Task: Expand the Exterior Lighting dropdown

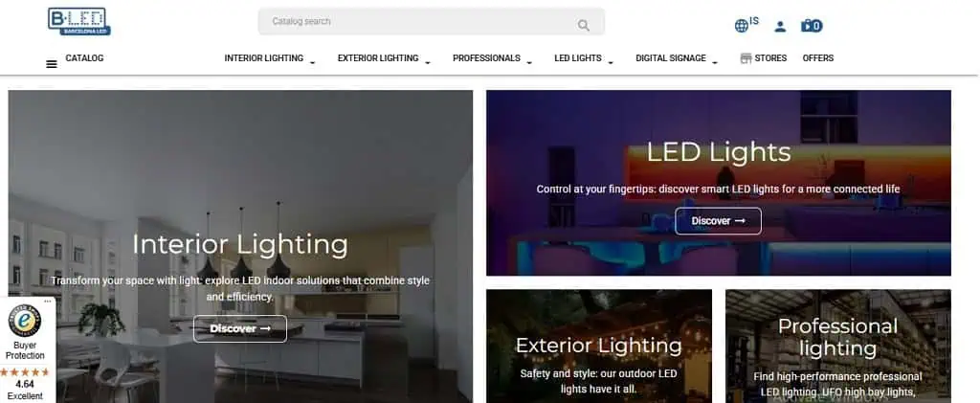Action: [428, 62]
